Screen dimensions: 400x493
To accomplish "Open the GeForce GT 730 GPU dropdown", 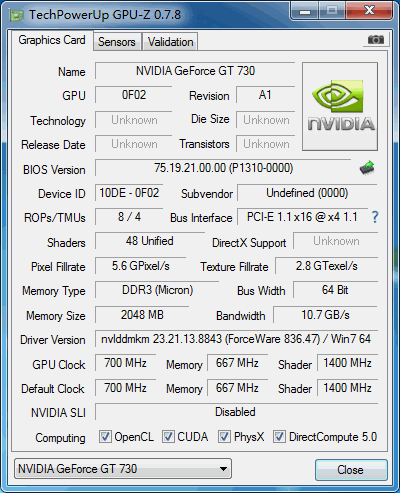I will pyautogui.click(x=123, y=469).
